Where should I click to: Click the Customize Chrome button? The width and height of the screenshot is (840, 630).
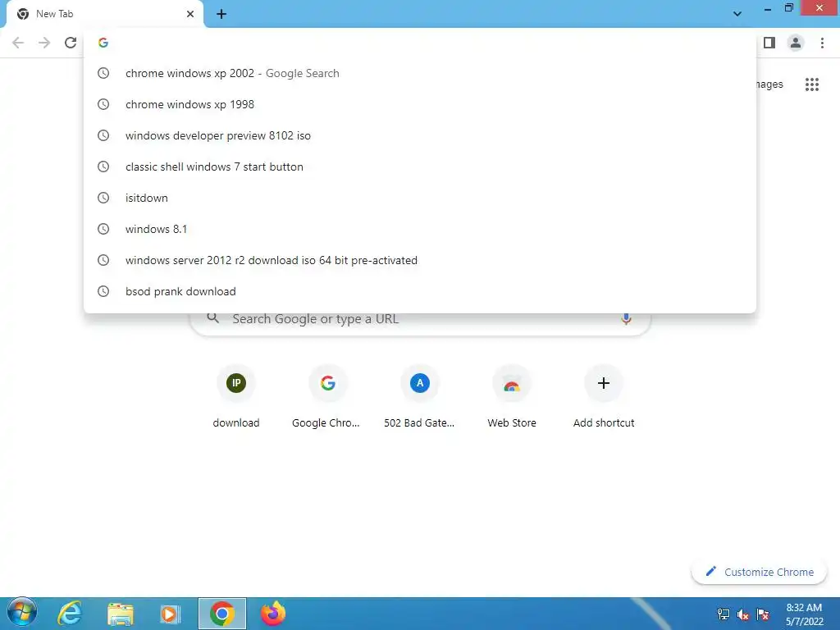pos(759,572)
